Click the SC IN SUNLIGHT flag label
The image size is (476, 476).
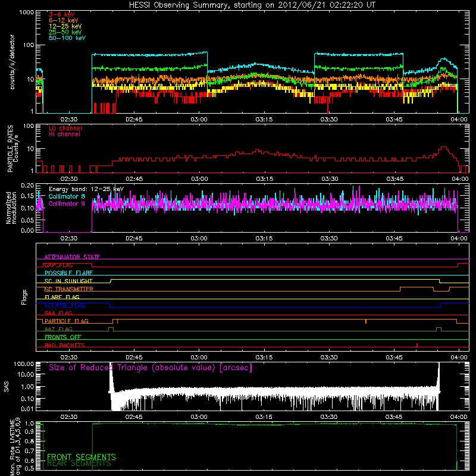[68, 281]
